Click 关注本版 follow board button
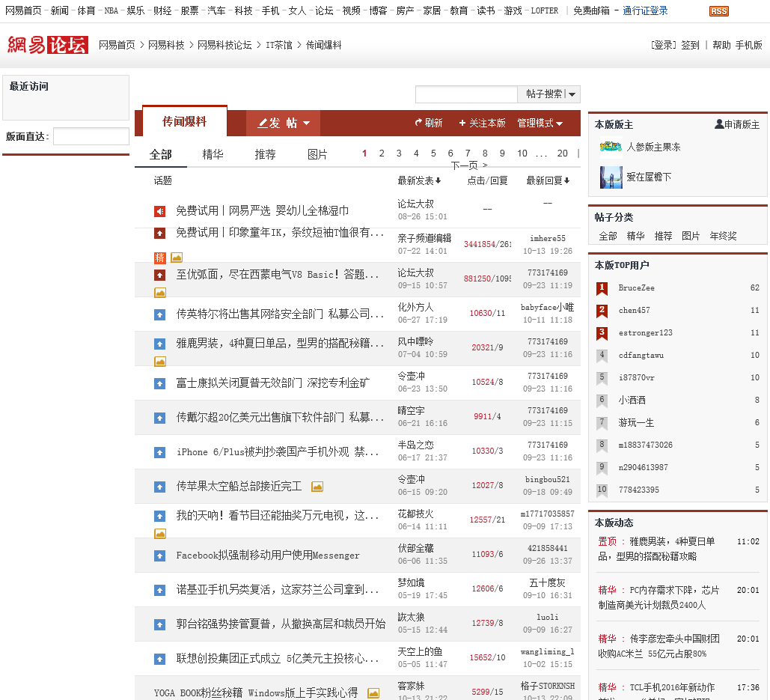The height and width of the screenshot is (700, 770). 482,123
